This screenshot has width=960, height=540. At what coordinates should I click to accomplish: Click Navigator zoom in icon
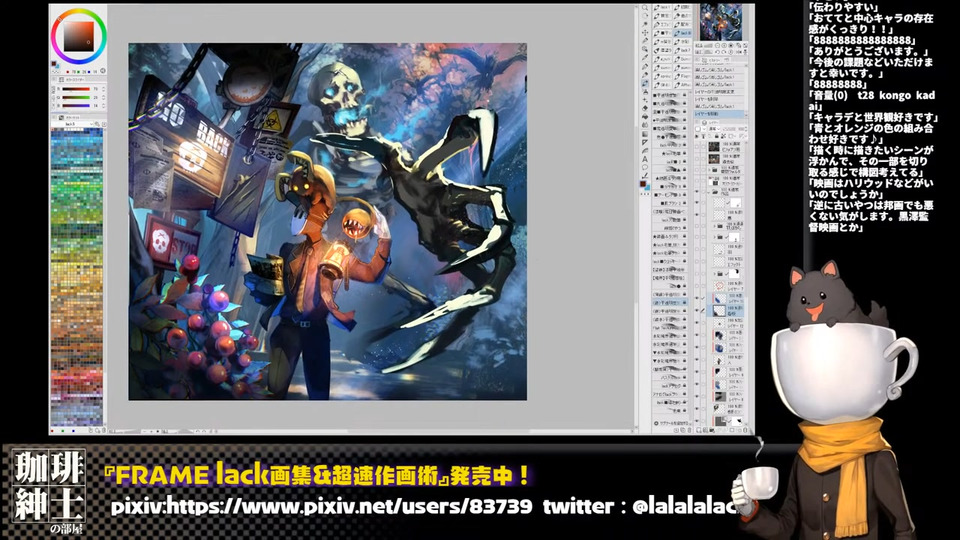724,45
